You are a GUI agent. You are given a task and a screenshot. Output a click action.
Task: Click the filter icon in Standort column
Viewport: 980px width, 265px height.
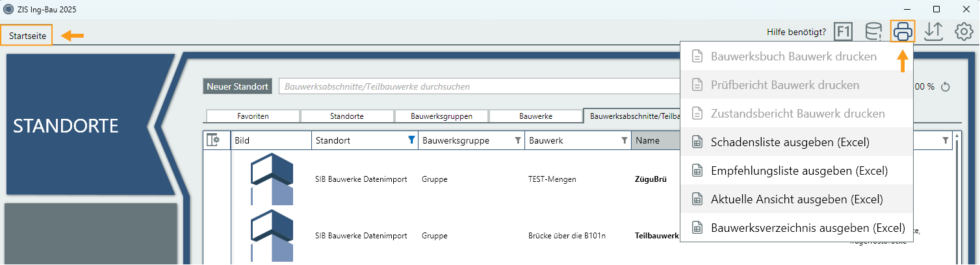411,140
